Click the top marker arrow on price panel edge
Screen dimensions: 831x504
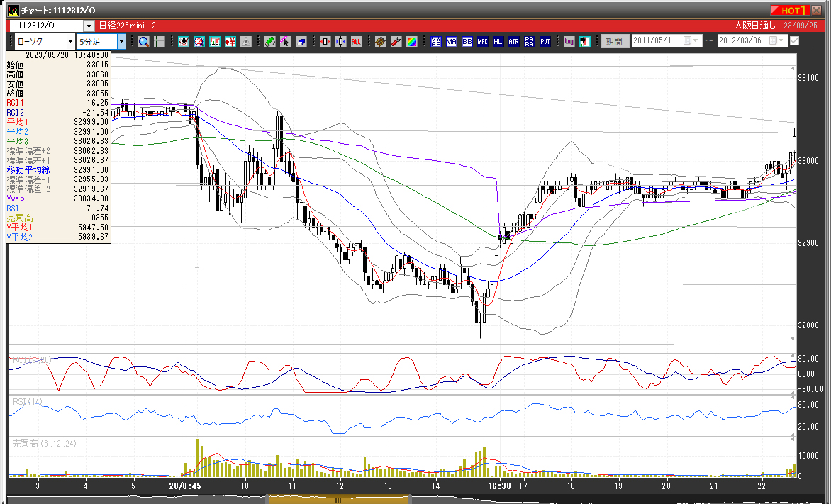[793, 69]
